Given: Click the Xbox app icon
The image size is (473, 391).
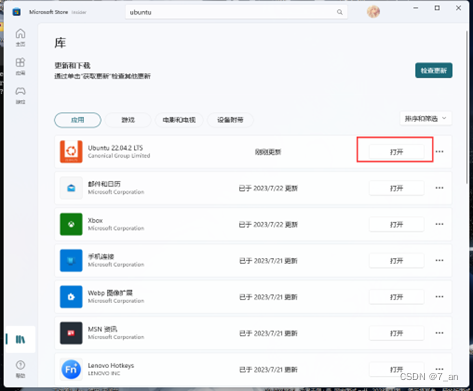Looking at the screenshot, I should [71, 224].
